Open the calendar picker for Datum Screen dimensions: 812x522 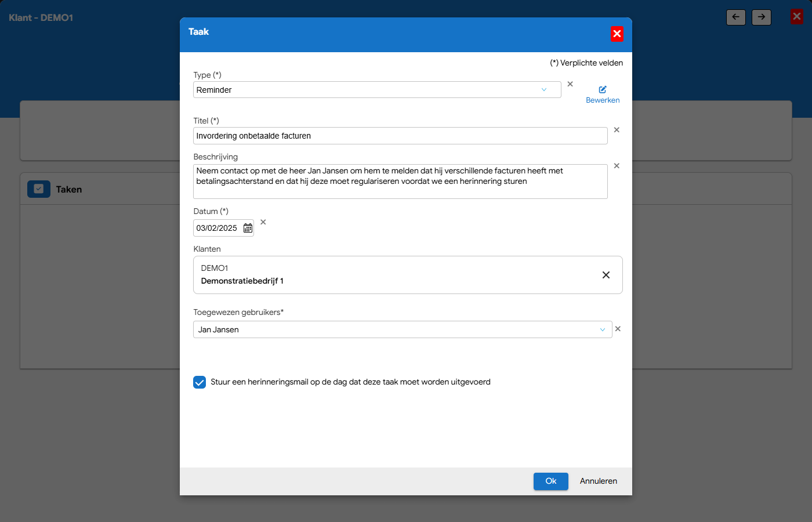pos(248,228)
